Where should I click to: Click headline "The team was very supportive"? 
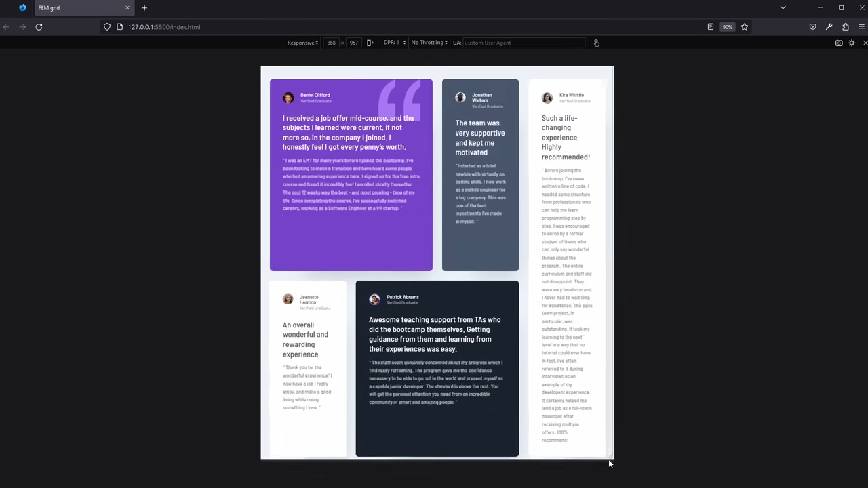coord(480,138)
